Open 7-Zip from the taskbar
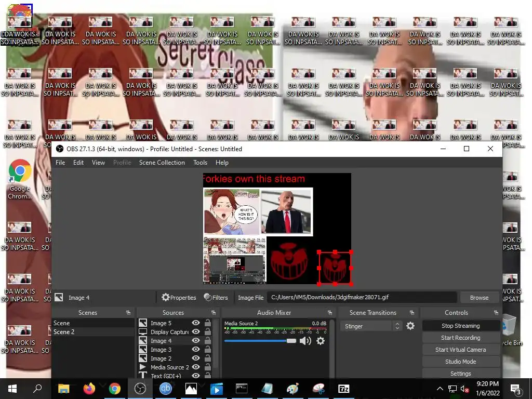 [x=344, y=389]
